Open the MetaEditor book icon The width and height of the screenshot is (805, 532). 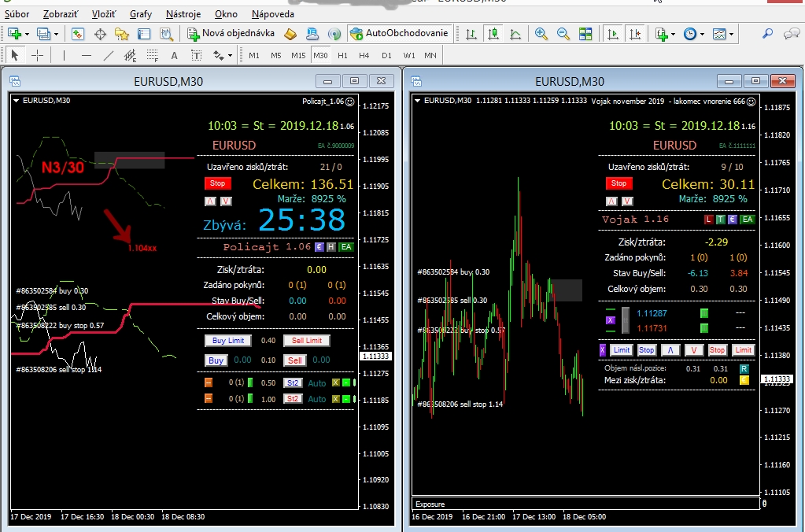pos(290,34)
